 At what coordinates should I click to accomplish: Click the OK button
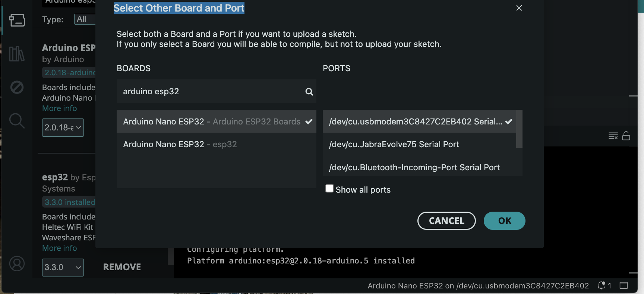click(x=505, y=221)
